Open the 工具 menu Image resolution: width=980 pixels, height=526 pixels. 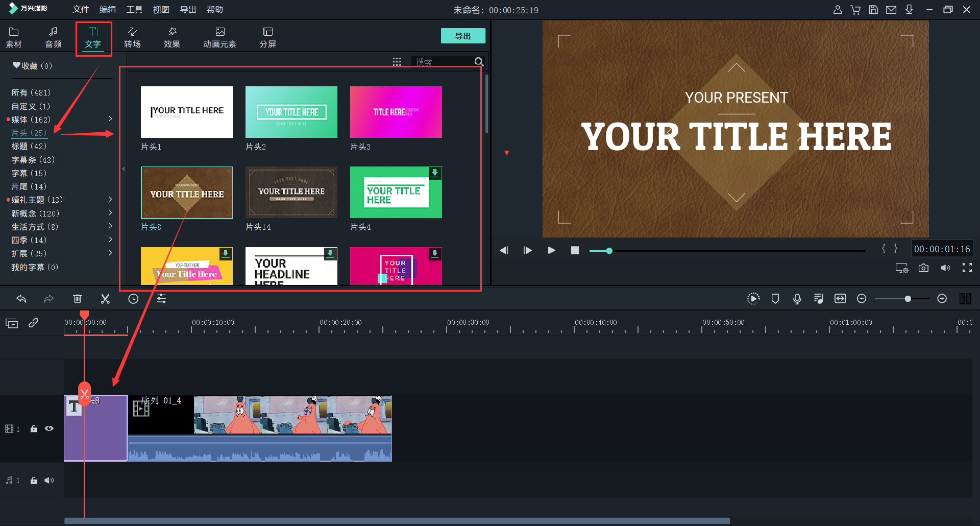tap(134, 10)
